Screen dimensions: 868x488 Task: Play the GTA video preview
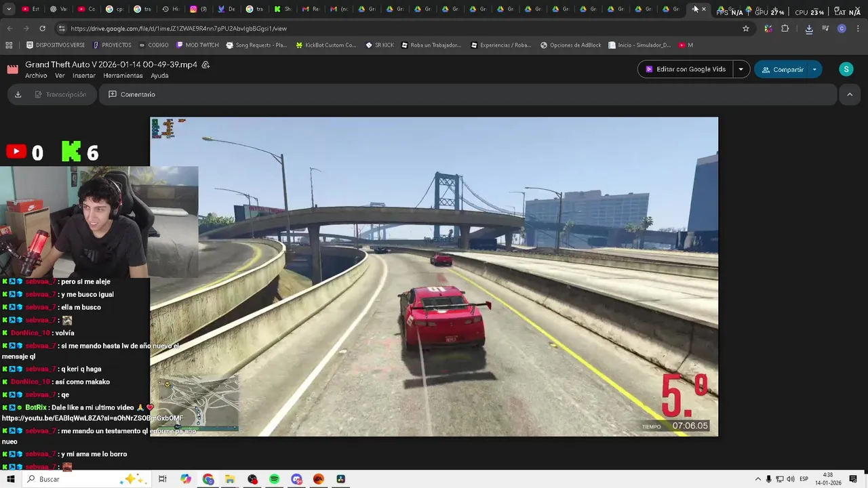[434, 277]
